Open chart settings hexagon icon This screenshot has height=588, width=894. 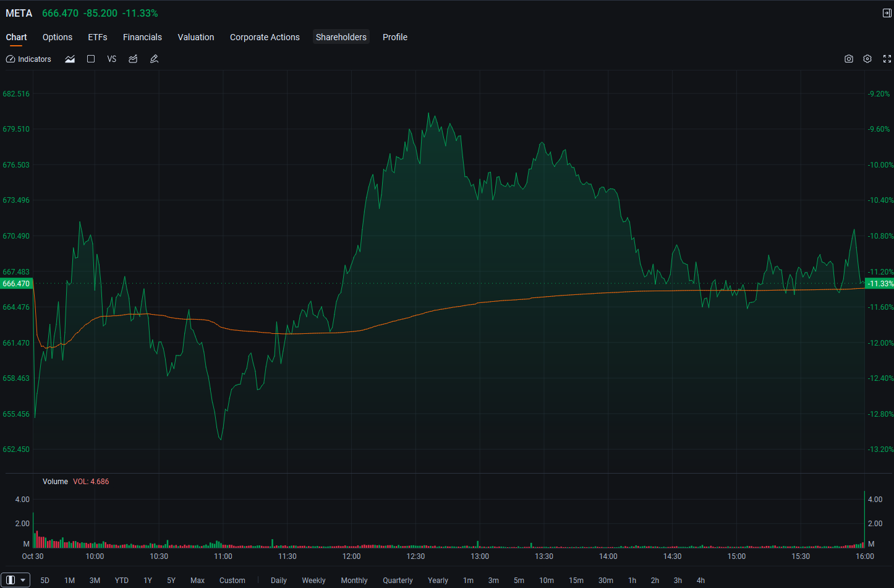pos(867,59)
